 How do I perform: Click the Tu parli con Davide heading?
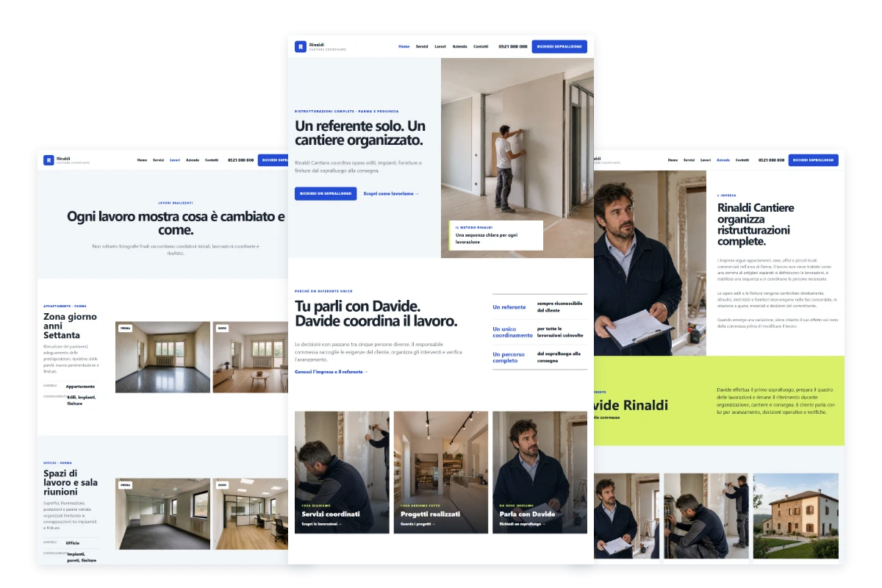click(376, 314)
